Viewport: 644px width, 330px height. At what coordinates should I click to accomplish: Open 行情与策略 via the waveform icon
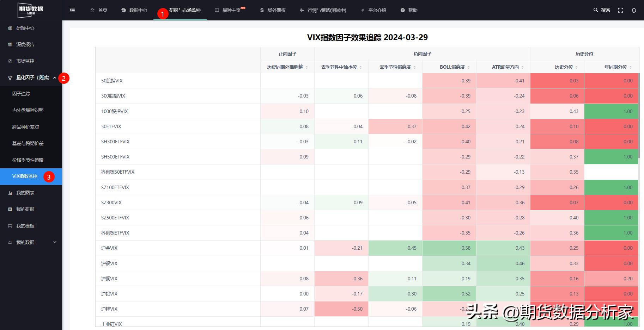click(302, 10)
